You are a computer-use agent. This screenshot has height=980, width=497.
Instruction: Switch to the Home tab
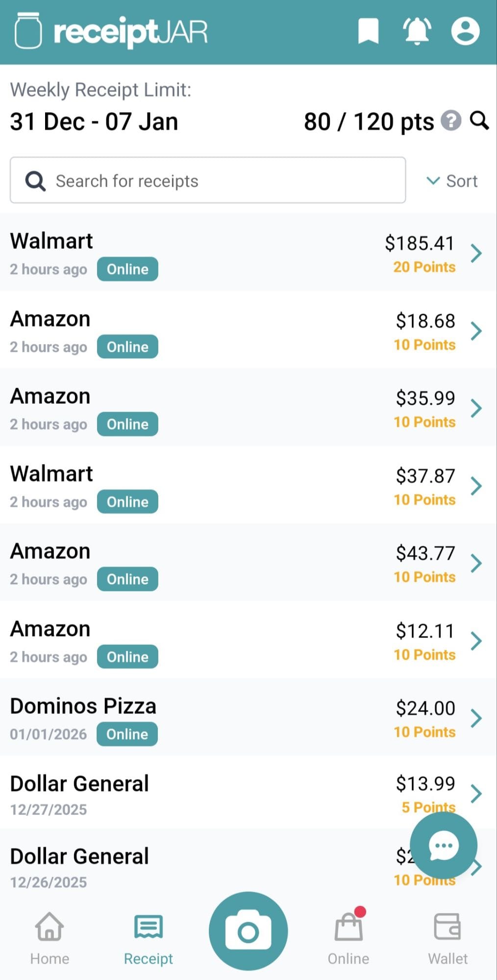coord(50,938)
